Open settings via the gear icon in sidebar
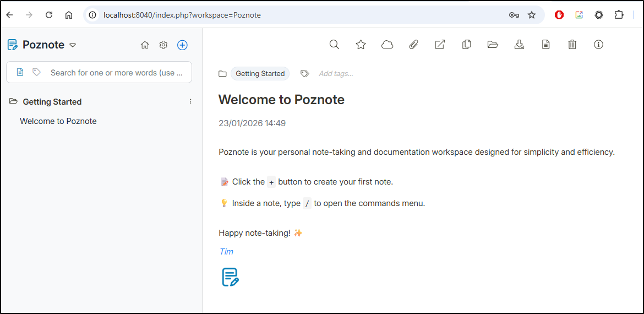 click(163, 45)
